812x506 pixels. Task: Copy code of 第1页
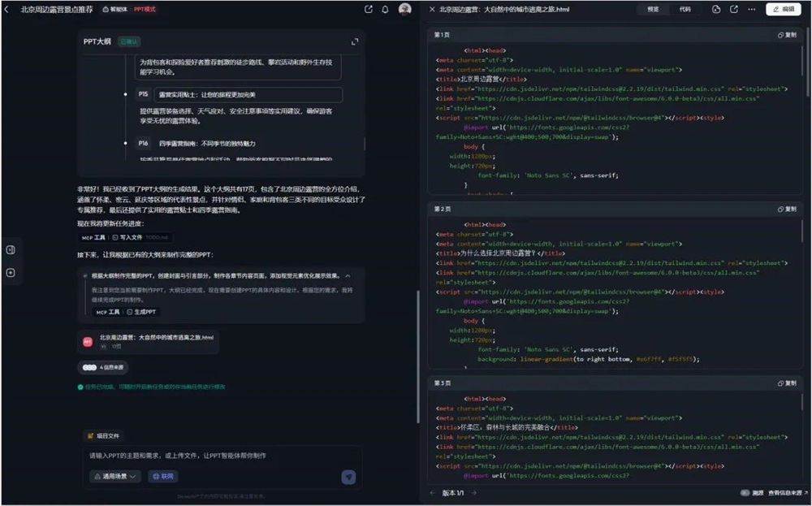tap(787, 35)
